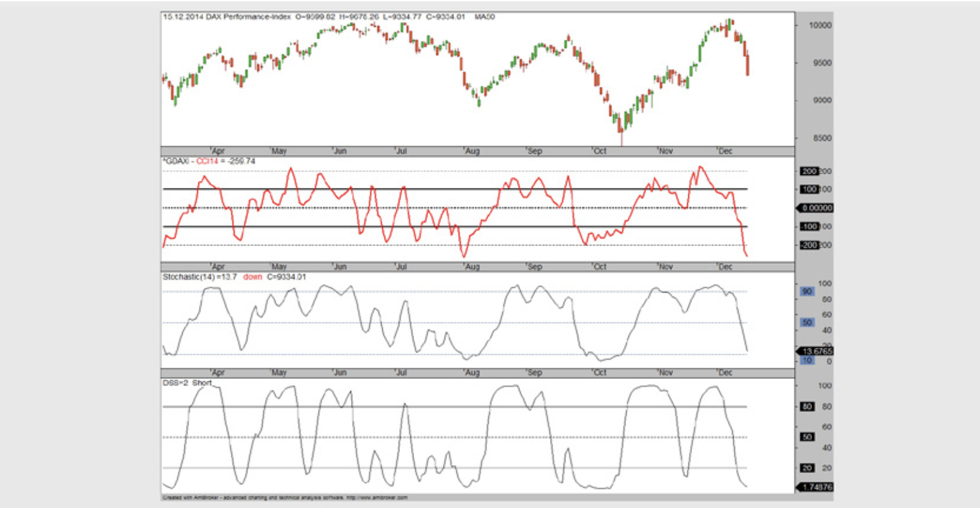980x508 pixels.
Task: Click the Jun label below the CCI panel
Action: pyautogui.click(x=339, y=267)
